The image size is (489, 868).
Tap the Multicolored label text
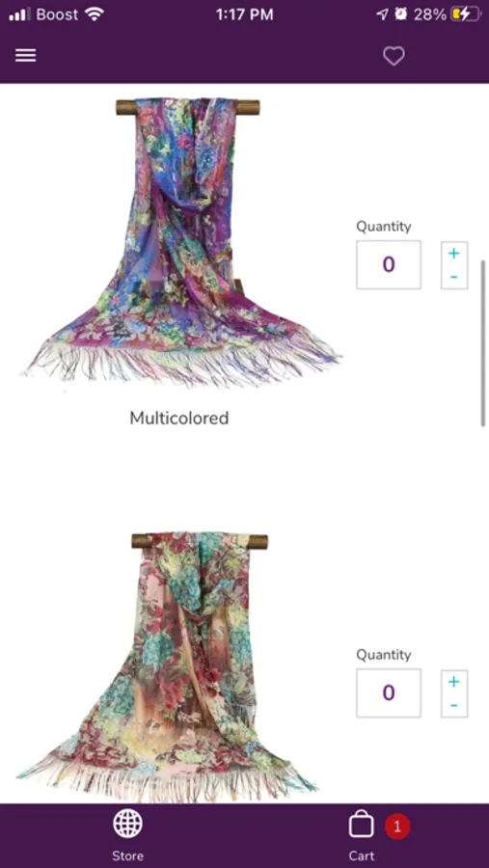point(178,418)
